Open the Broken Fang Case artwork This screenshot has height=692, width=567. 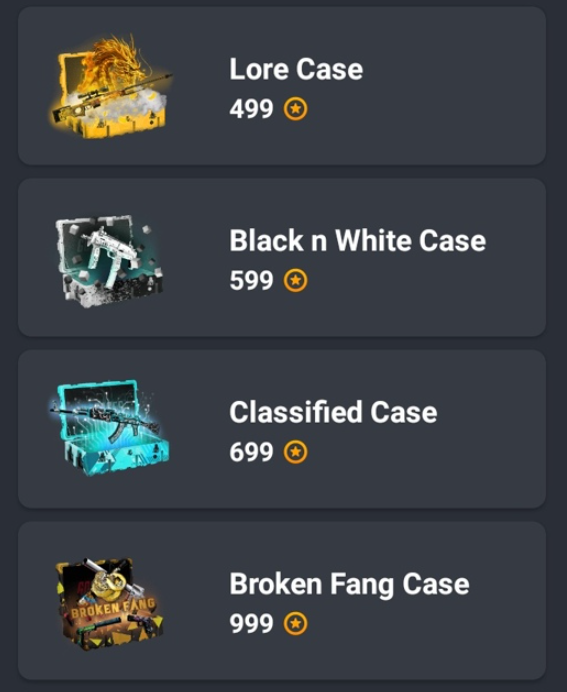tap(109, 602)
